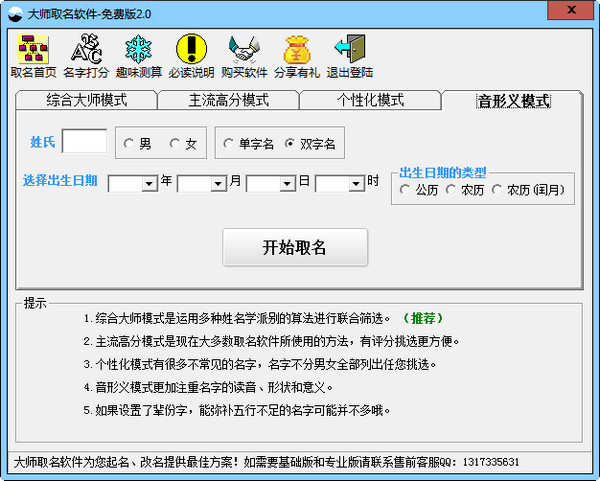
Task: Click the 选择出生日期 label
Action: tap(60, 180)
